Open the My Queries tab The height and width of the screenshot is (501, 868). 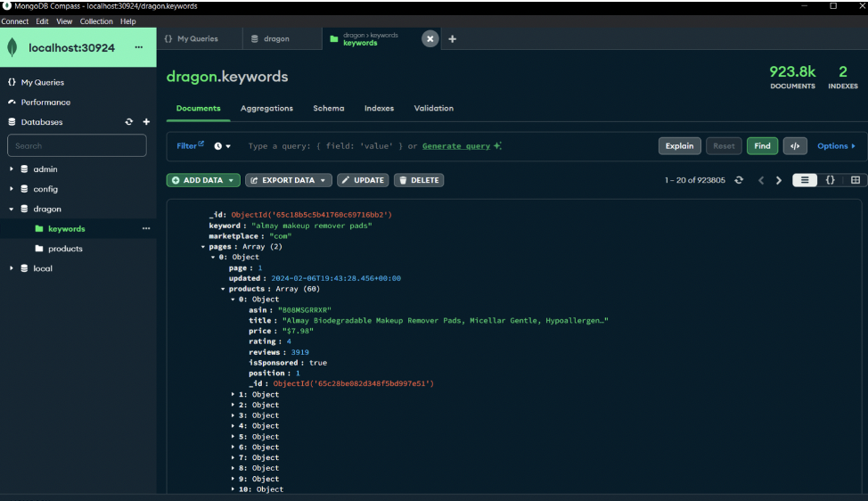pyautogui.click(x=200, y=38)
